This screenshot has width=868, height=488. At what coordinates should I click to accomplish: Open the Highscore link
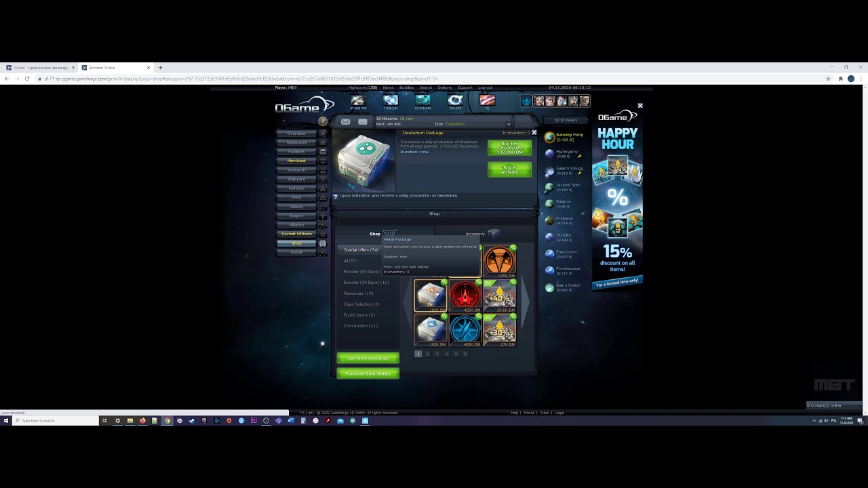pos(363,87)
